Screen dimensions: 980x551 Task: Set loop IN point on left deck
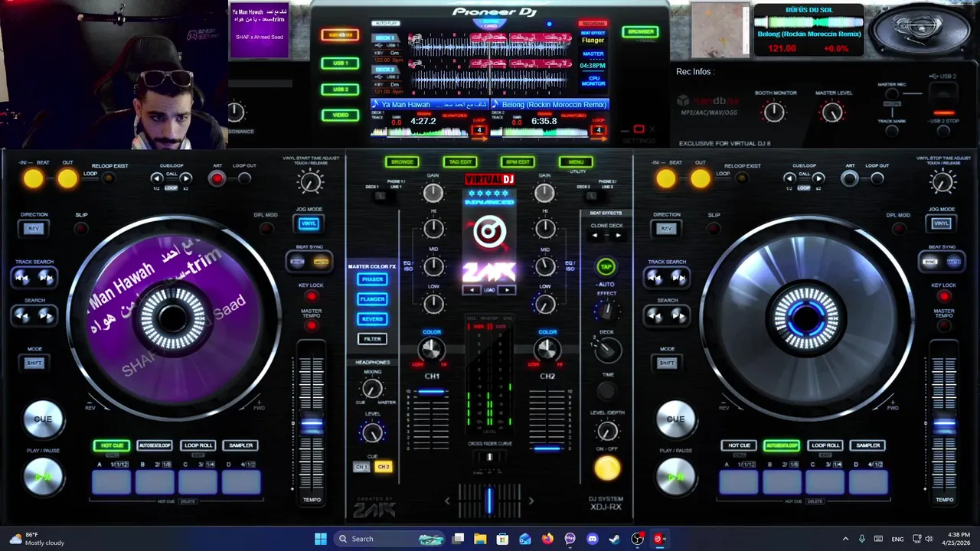click(x=33, y=178)
